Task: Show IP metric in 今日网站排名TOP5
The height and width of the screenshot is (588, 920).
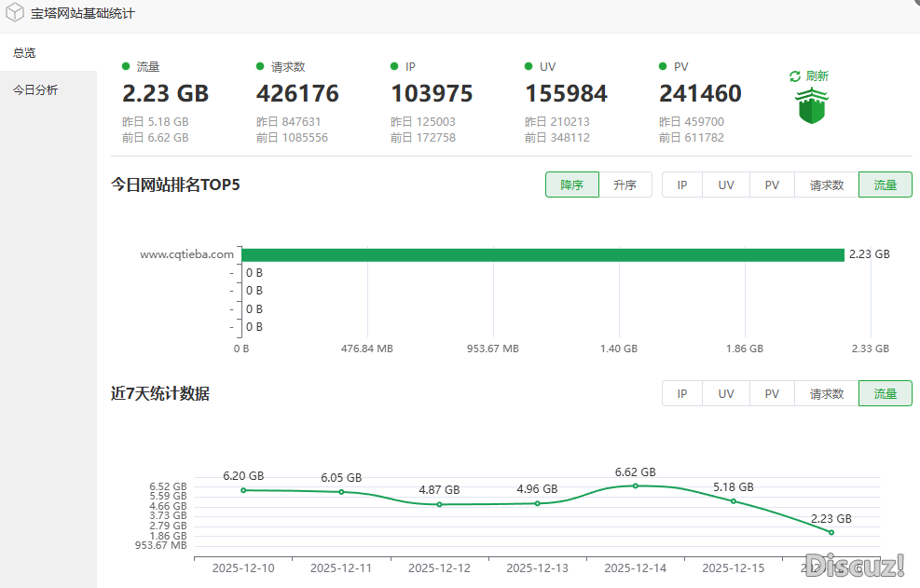Action: pos(682,185)
